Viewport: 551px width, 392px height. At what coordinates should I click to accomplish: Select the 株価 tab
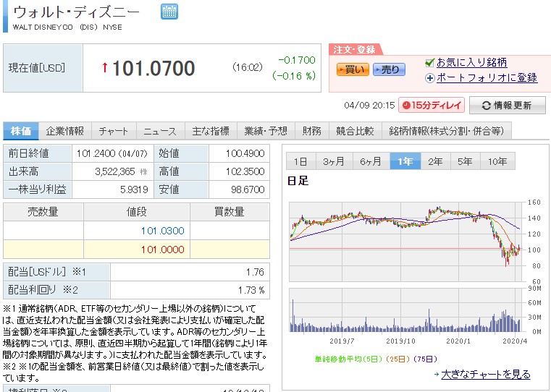coord(21,131)
